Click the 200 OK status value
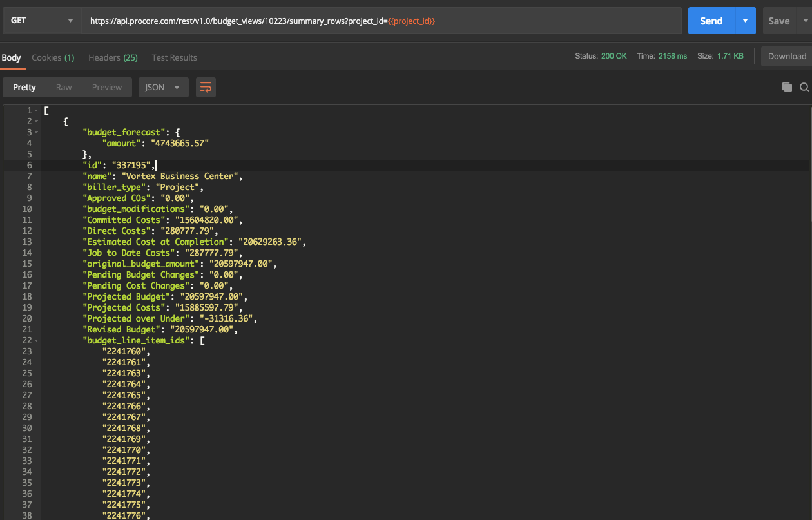This screenshot has height=520, width=812. 614,57
